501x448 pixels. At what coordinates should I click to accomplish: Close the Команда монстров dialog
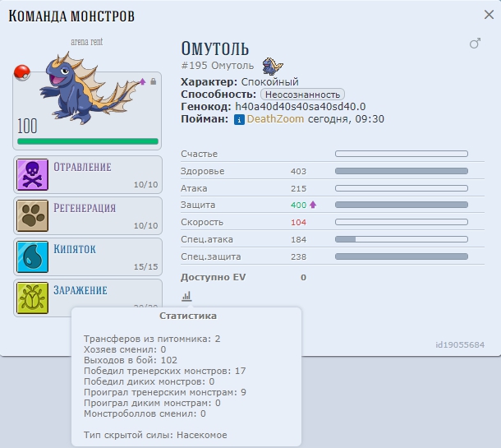pos(489,15)
